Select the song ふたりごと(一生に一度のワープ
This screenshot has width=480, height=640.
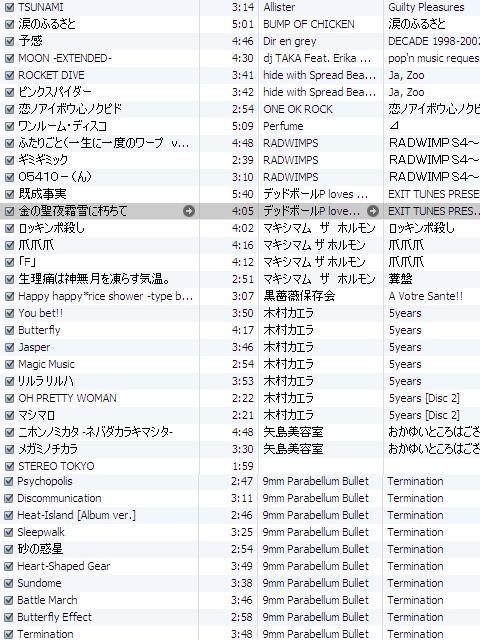pyautogui.click(x=104, y=143)
